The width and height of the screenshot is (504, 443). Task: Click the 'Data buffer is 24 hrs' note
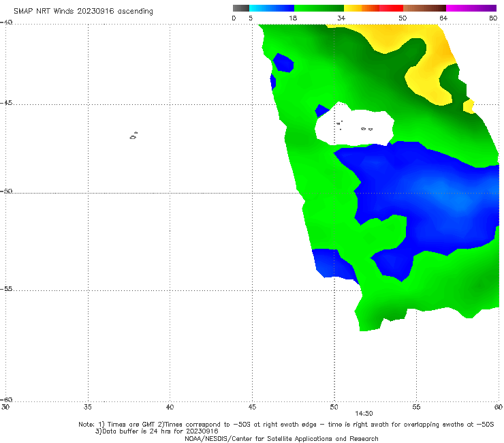coord(157,431)
